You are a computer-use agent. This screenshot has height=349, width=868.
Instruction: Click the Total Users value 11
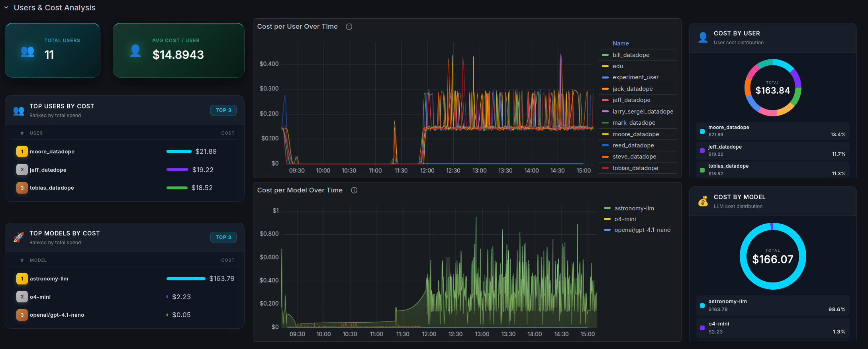(x=49, y=55)
